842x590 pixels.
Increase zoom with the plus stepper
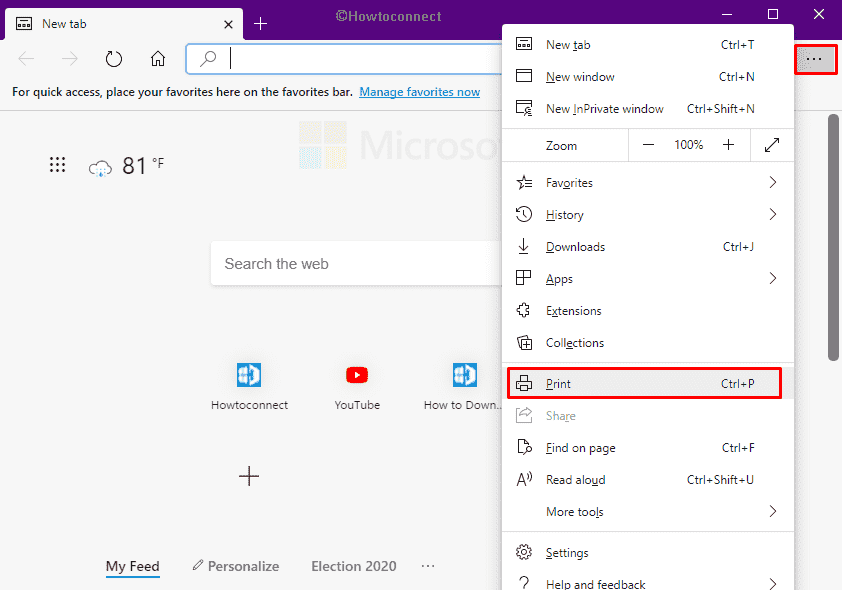(729, 144)
